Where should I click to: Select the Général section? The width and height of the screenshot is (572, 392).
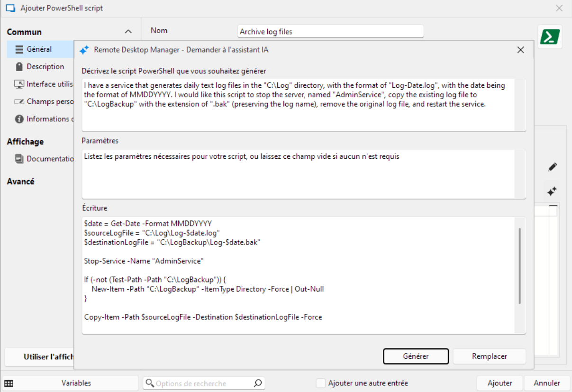39,49
